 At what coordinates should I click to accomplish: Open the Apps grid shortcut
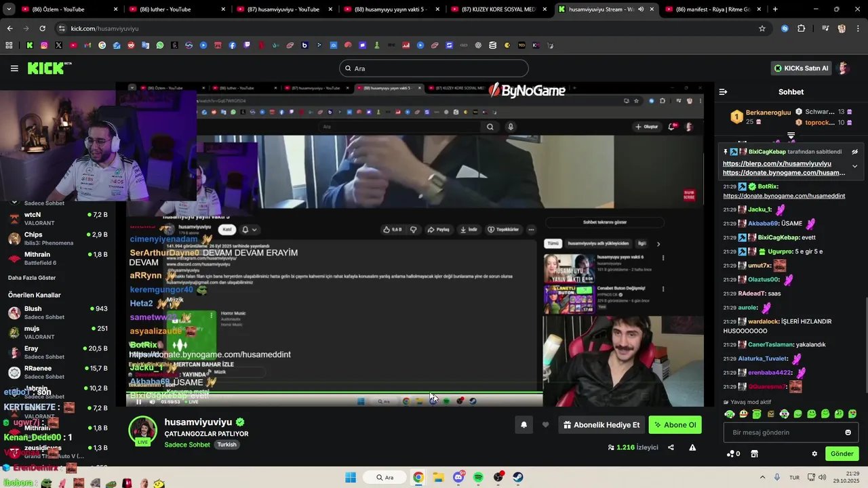[9, 45]
